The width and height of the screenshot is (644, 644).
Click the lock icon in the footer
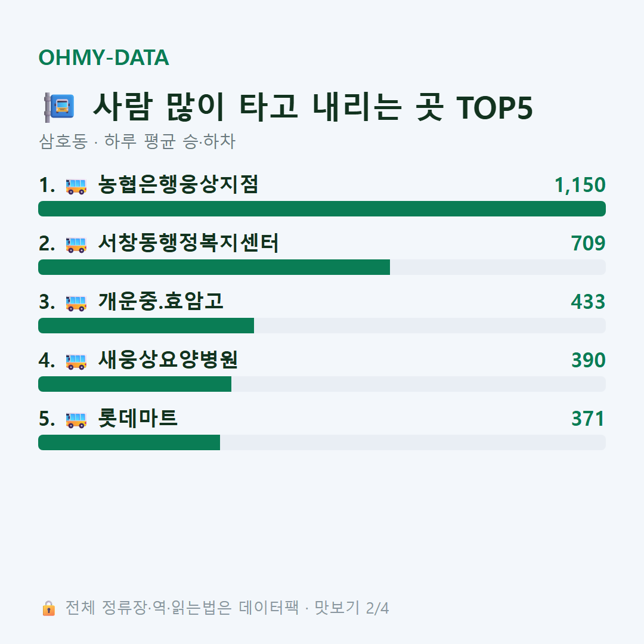(x=48, y=608)
